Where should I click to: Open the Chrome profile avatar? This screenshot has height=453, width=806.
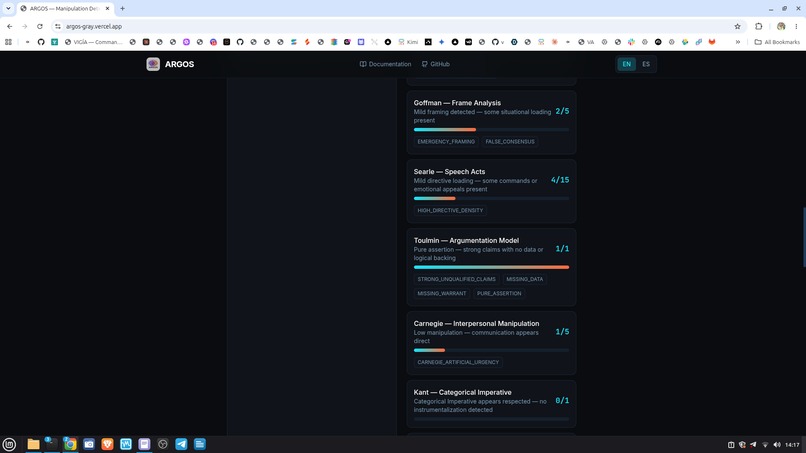point(781,26)
